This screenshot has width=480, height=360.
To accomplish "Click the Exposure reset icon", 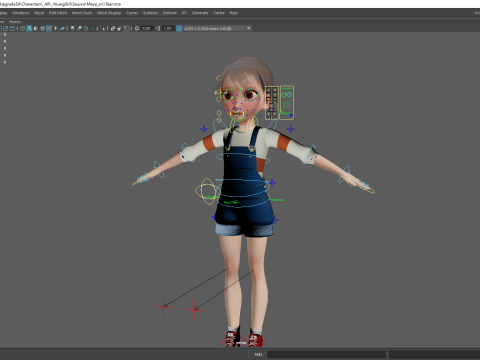I will click(x=137, y=28).
